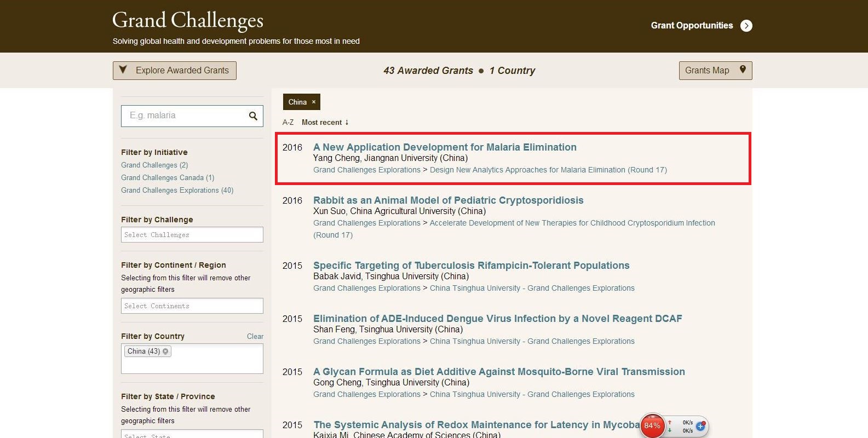Click the red 84% memory ball
Image resolution: width=868 pixels, height=438 pixels.
point(652,425)
